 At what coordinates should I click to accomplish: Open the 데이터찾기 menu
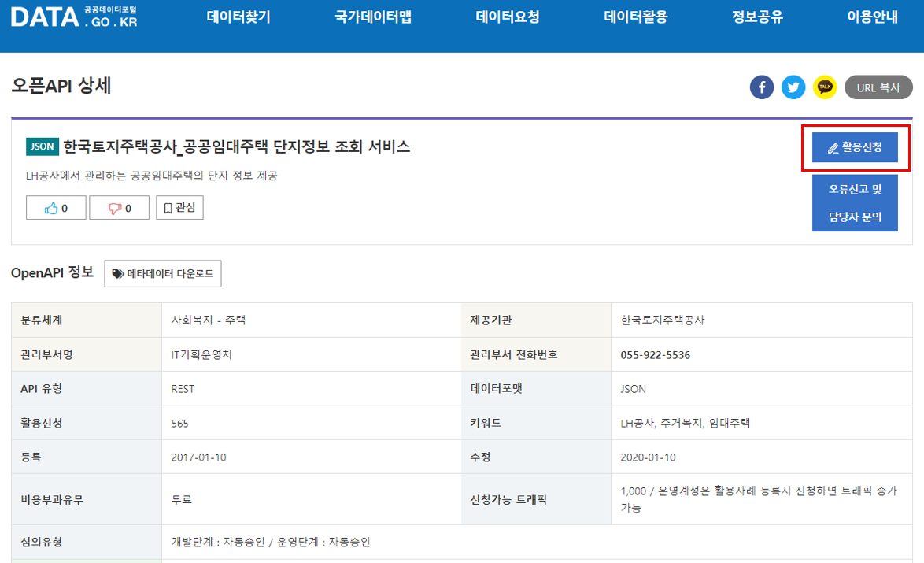tap(238, 17)
